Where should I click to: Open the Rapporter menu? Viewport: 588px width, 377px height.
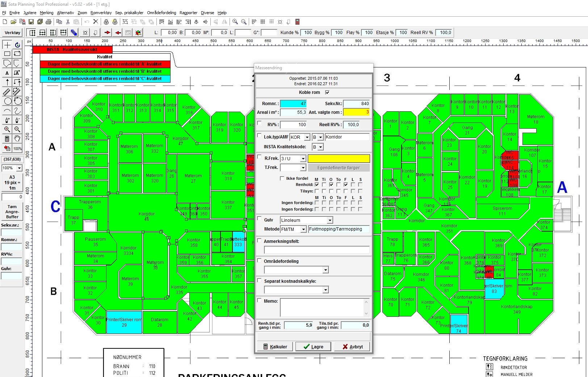click(188, 13)
